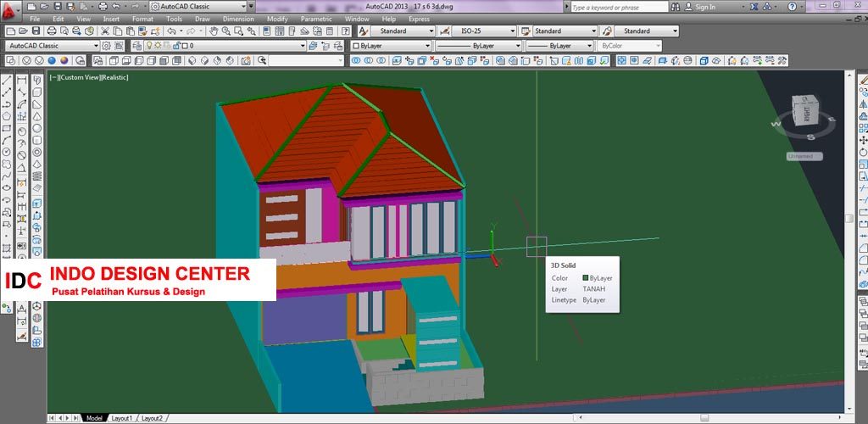The image size is (868, 424).
Task: Expand the layer list dropdown
Action: click(x=303, y=46)
